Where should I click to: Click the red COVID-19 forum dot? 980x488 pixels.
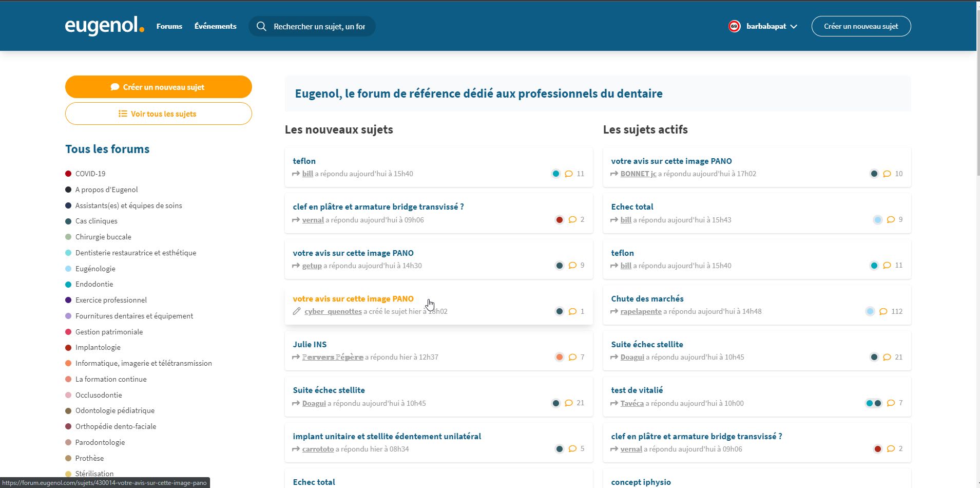(x=68, y=174)
